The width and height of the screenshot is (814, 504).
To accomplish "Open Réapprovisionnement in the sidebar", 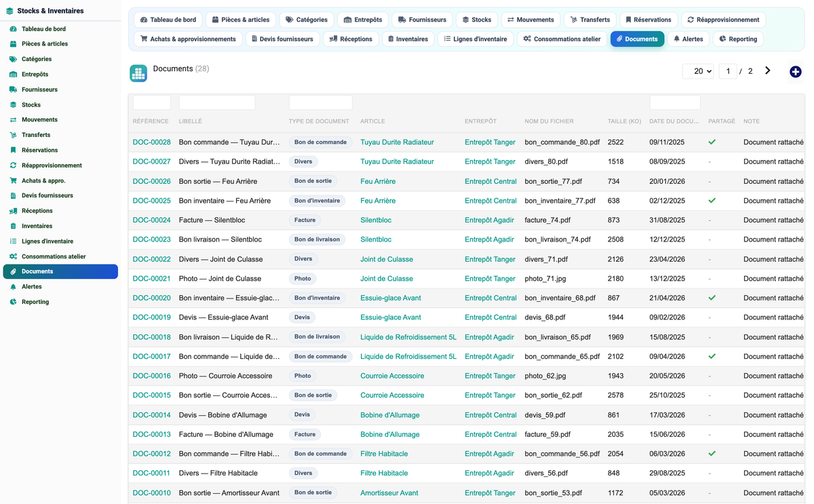I will coord(52,166).
